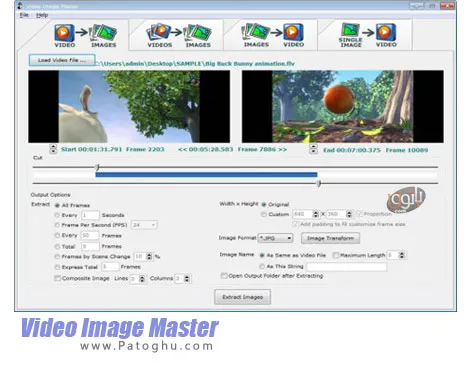The width and height of the screenshot is (475, 365).
Task: Click the As This String text field
Action: pos(347,267)
